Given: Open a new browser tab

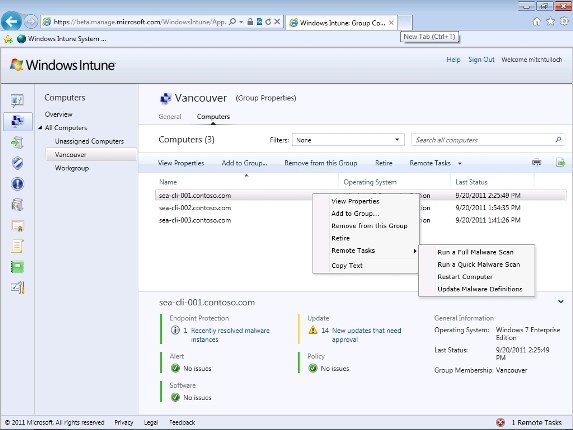Looking at the screenshot, I should [x=405, y=23].
